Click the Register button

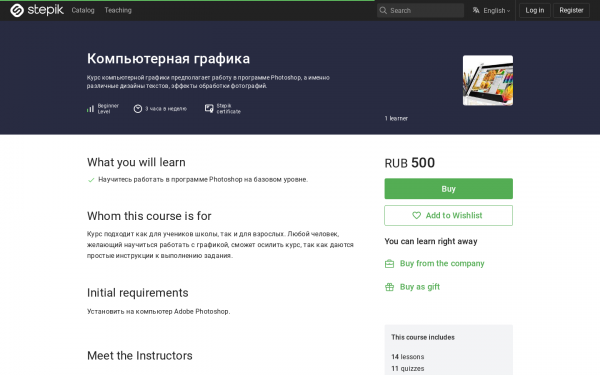(571, 10)
